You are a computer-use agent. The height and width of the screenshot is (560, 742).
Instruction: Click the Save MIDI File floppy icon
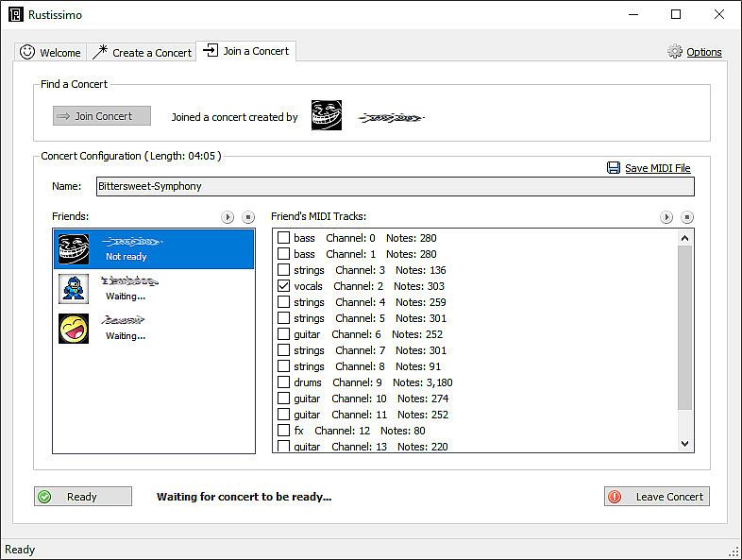(x=614, y=168)
